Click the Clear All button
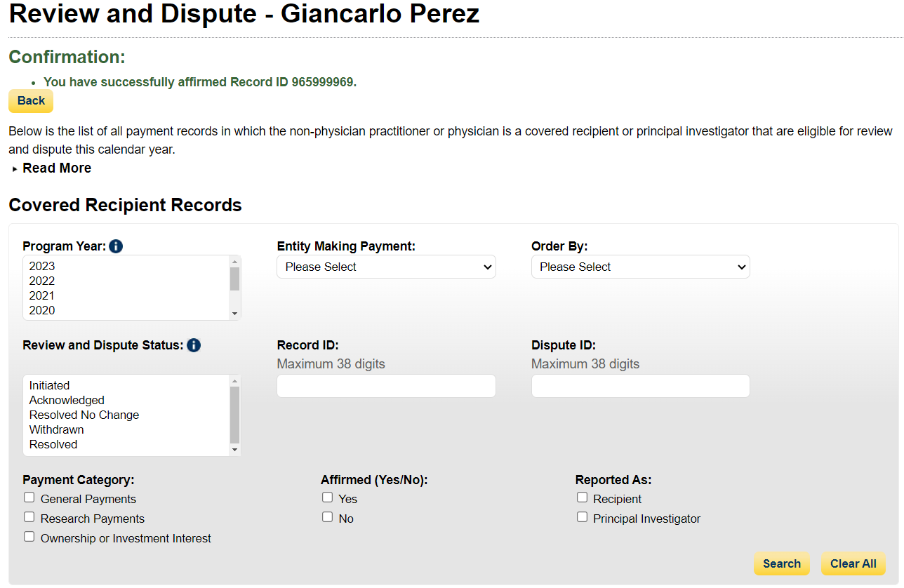Image resolution: width=904 pixels, height=588 pixels. [x=853, y=563]
